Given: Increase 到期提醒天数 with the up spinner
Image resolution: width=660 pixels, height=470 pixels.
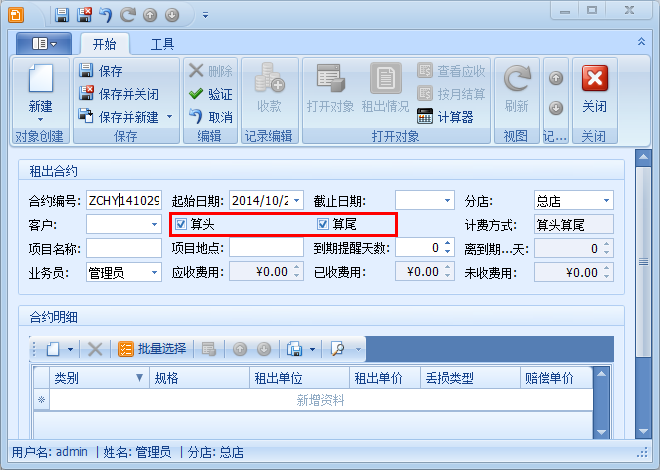Looking at the screenshot, I should coord(447,243).
